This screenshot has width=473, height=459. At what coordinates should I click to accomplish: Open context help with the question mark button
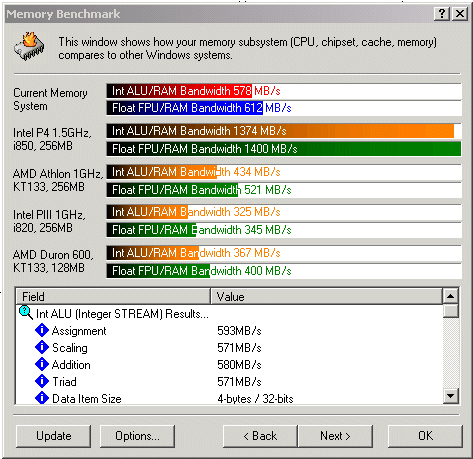click(442, 14)
